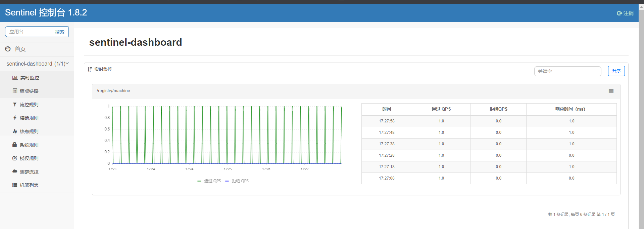This screenshot has width=644, height=229.
Task: Click the 实时监控 bar chart icon
Action: pyautogui.click(x=15, y=78)
